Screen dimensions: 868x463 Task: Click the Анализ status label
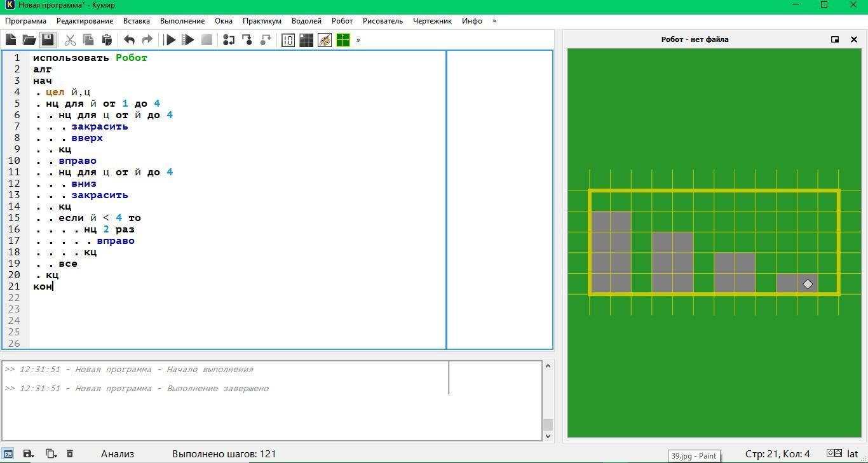pos(118,453)
